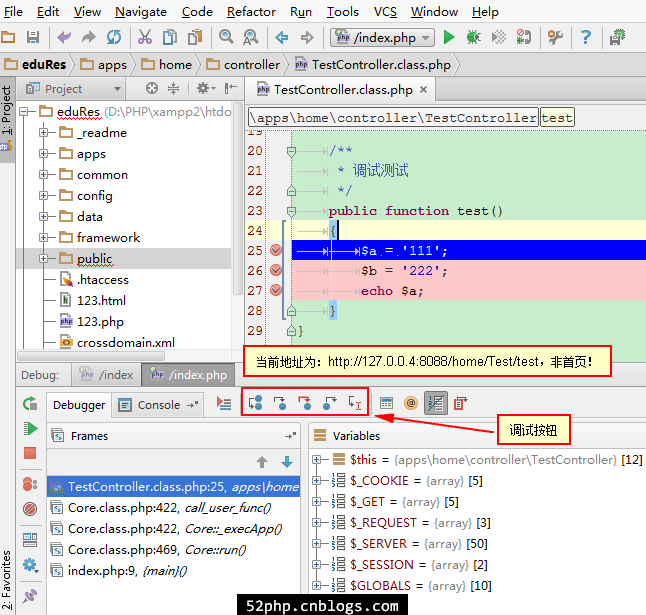Screen dimensions: 646x615
Task: Open 123.php in project tree
Action: tap(100, 321)
